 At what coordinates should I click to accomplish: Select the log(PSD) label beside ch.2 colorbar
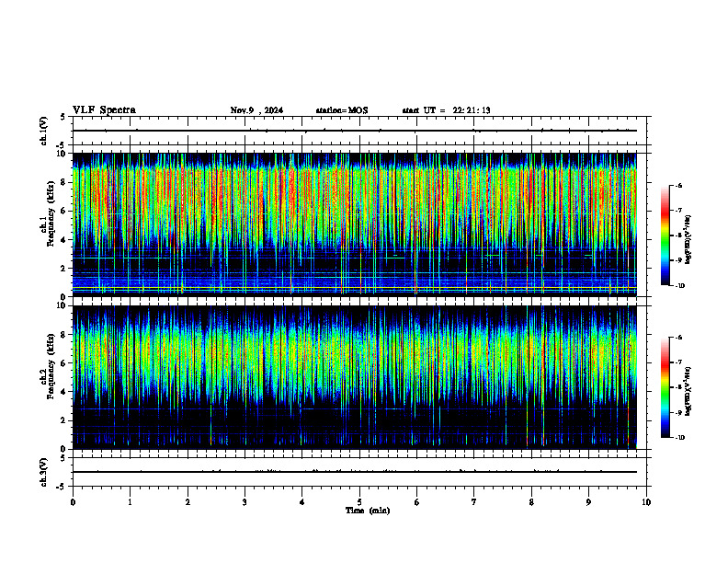point(688,391)
